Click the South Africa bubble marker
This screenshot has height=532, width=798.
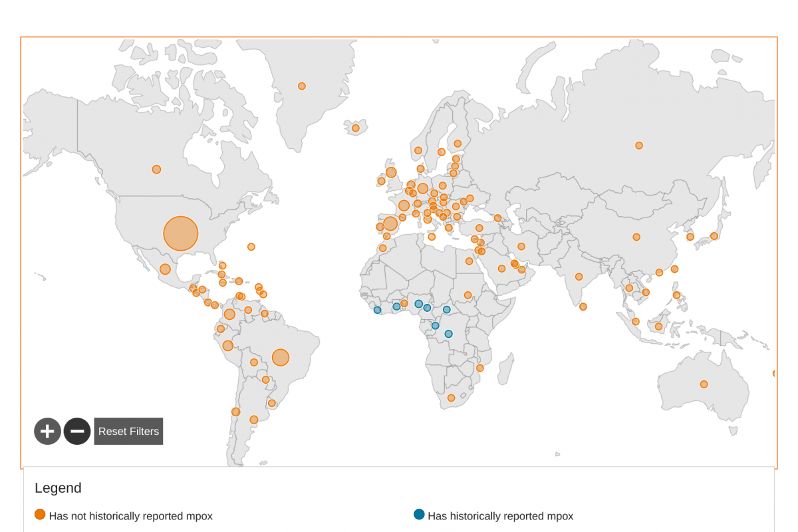[451, 398]
